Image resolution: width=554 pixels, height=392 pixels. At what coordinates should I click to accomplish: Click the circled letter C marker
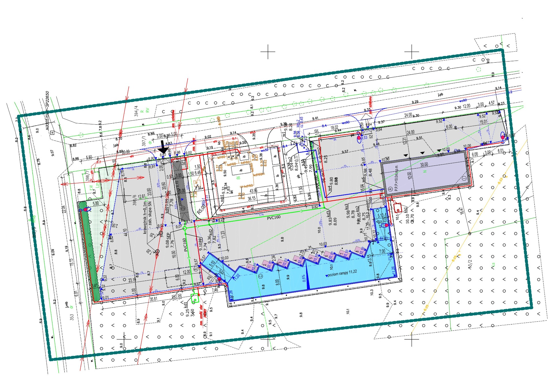[x=261, y=276]
